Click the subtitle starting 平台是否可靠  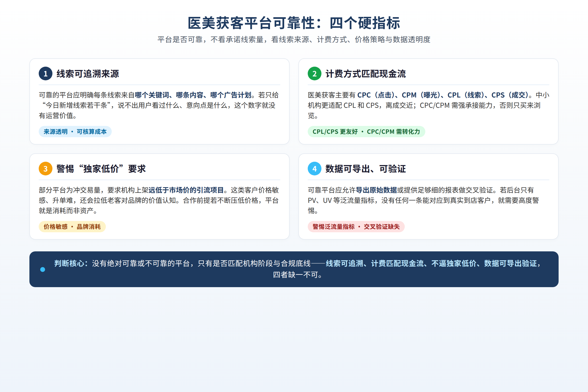294,39
